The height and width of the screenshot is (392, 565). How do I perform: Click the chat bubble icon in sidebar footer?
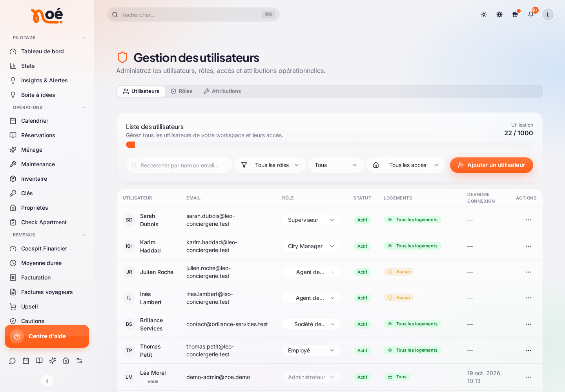tap(13, 361)
